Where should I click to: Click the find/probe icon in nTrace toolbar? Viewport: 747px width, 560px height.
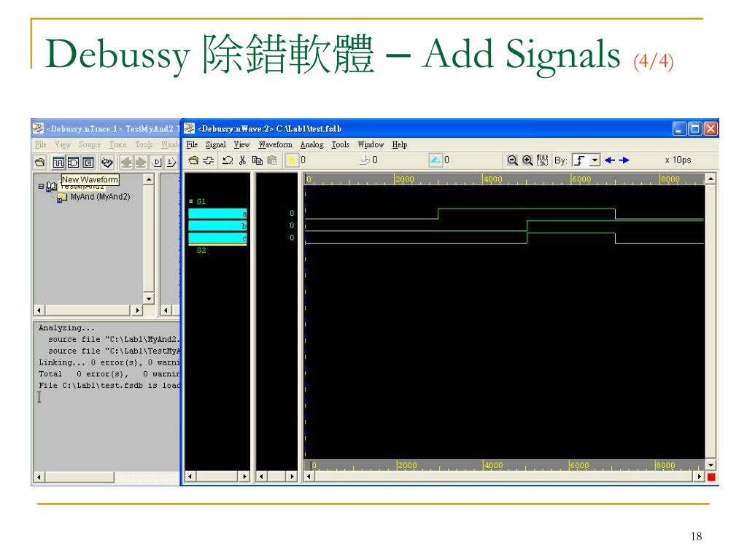click(x=107, y=163)
